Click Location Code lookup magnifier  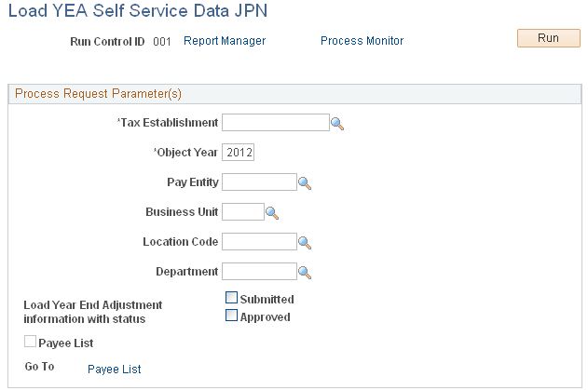click(x=304, y=243)
